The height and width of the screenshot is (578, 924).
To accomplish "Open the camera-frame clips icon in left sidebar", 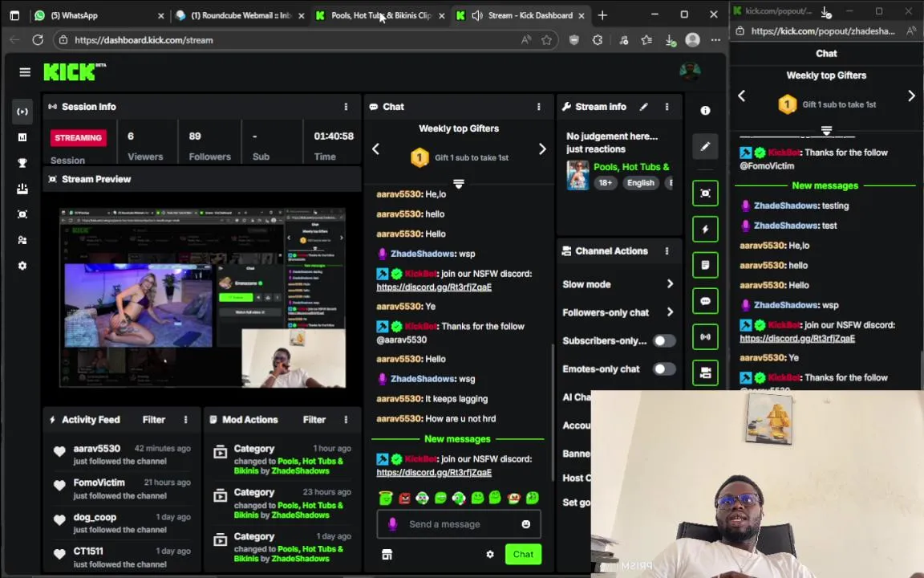I will [x=22, y=214].
